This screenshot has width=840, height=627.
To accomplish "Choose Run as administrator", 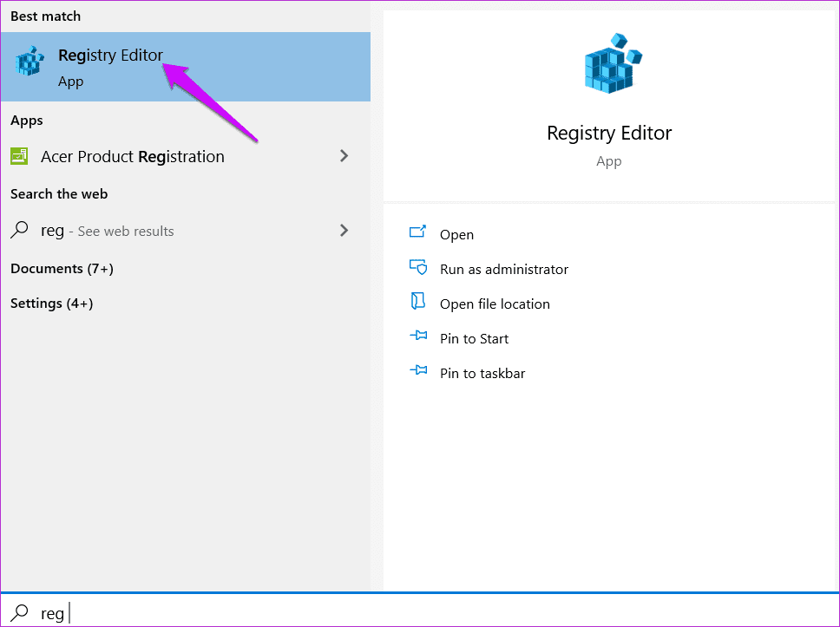I will [503, 270].
